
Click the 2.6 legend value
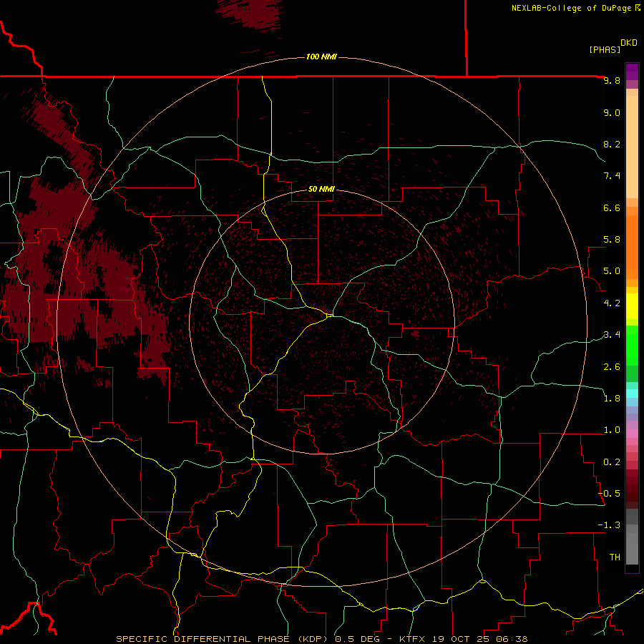(x=612, y=366)
